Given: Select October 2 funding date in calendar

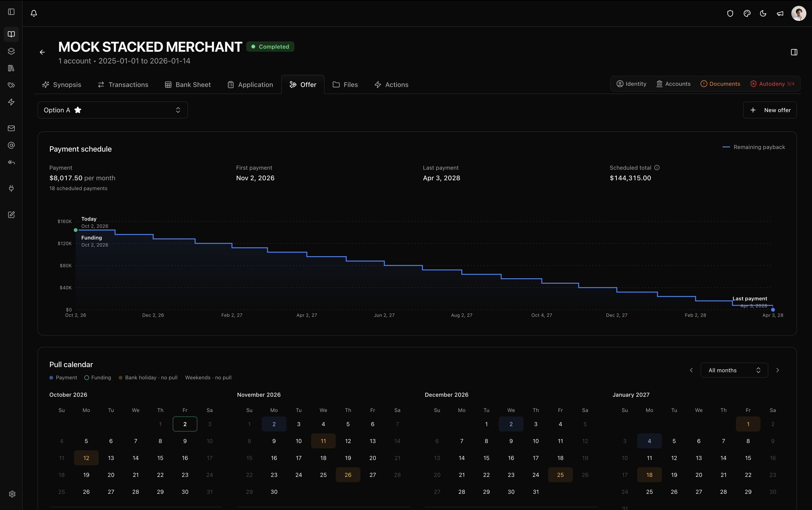Looking at the screenshot, I should pos(185,424).
